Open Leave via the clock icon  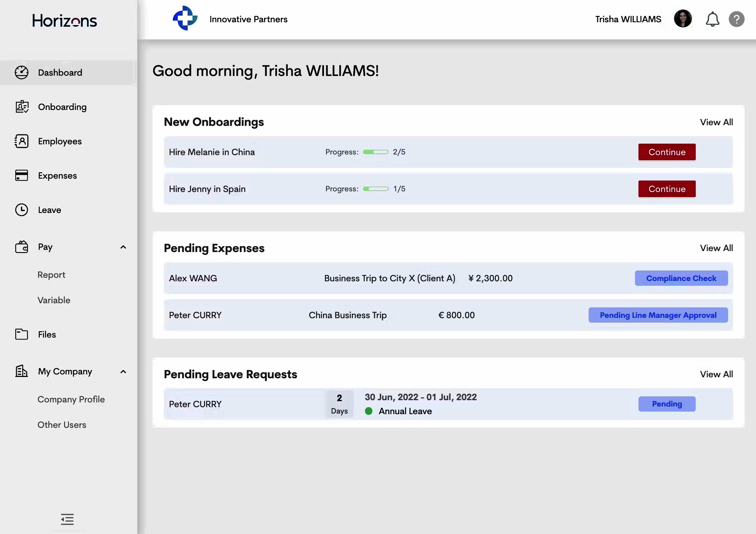click(22, 210)
